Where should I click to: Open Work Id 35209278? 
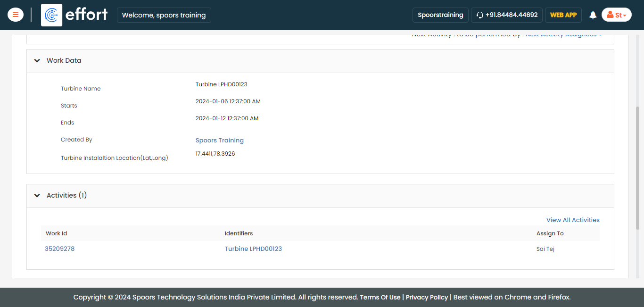[59, 249]
